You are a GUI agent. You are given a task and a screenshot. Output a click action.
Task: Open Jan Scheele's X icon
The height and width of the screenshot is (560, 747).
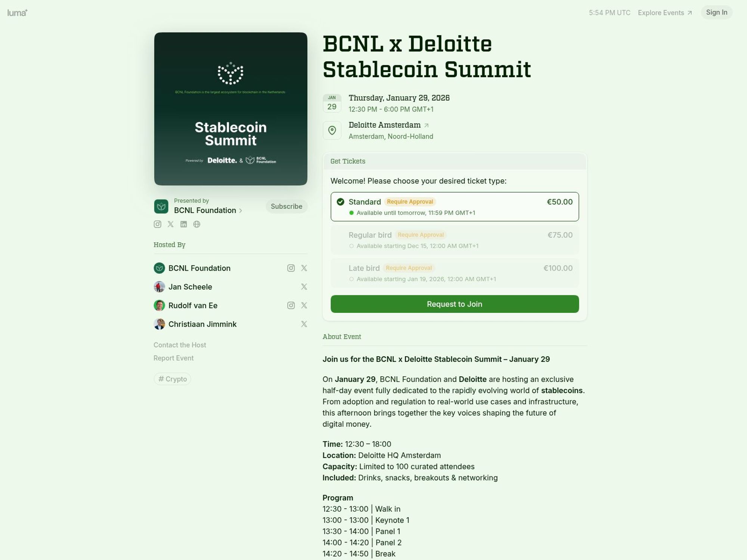point(304,287)
